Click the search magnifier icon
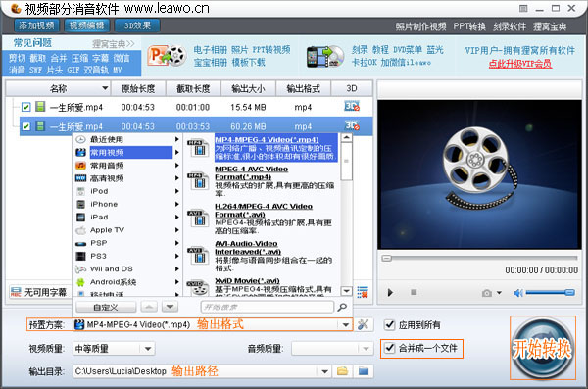This screenshot has width=588, height=389. [342, 308]
